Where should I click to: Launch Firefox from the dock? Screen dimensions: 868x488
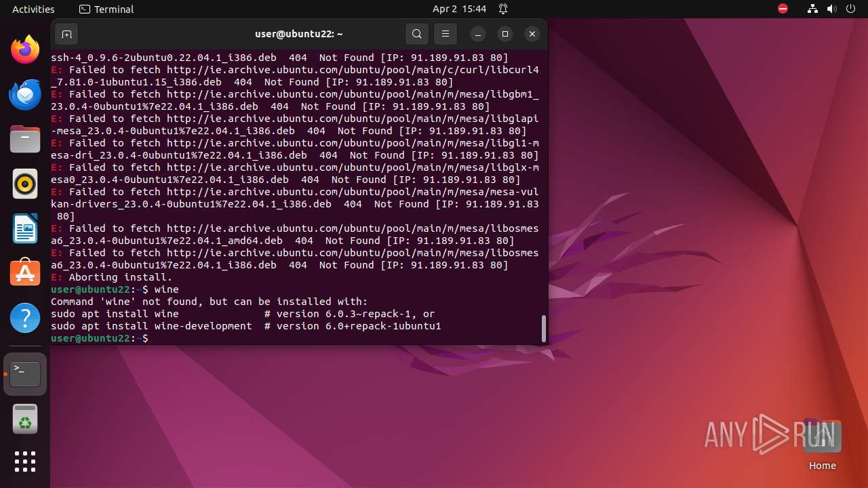point(25,49)
